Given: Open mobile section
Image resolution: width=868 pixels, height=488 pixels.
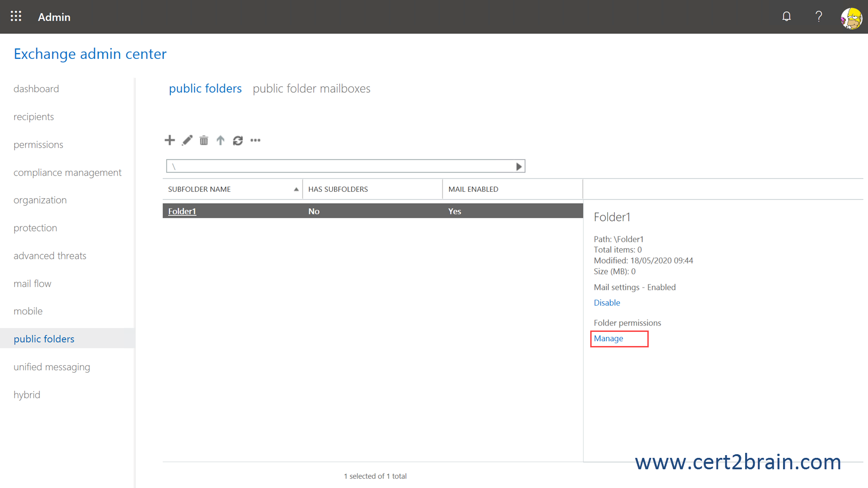Looking at the screenshot, I should tap(28, 311).
